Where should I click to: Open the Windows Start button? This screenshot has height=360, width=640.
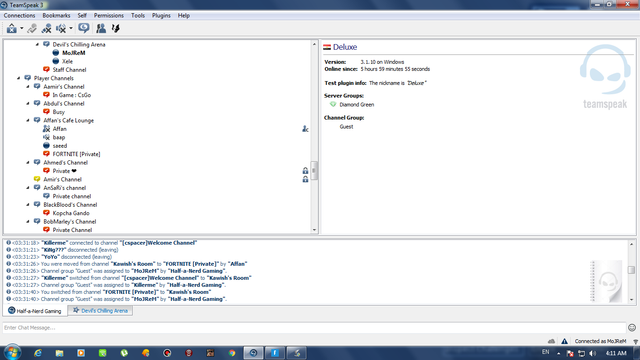tap(11, 352)
